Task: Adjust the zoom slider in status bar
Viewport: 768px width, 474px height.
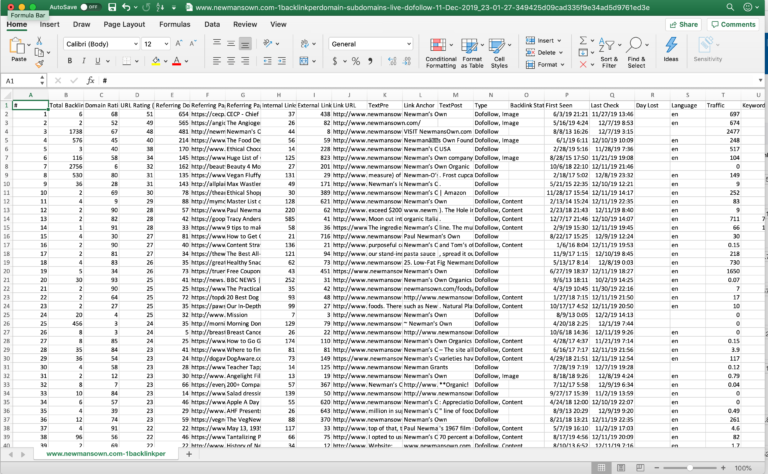Action: pos(690,468)
